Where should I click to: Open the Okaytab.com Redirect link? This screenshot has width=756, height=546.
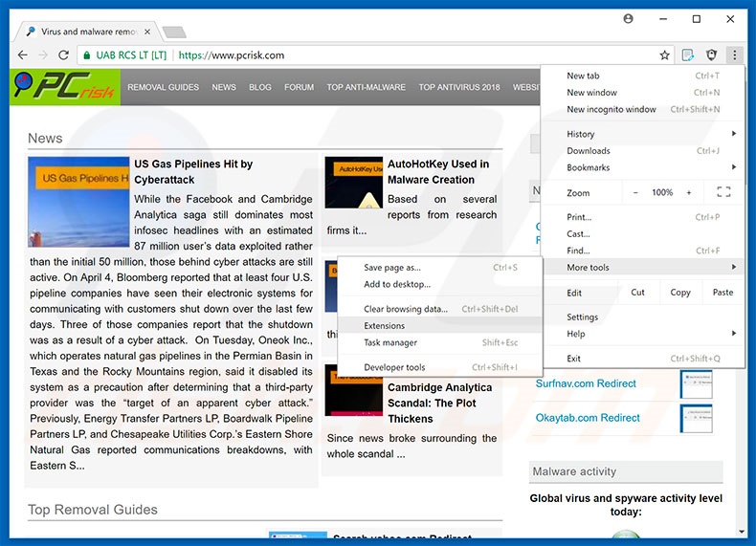pyautogui.click(x=588, y=418)
